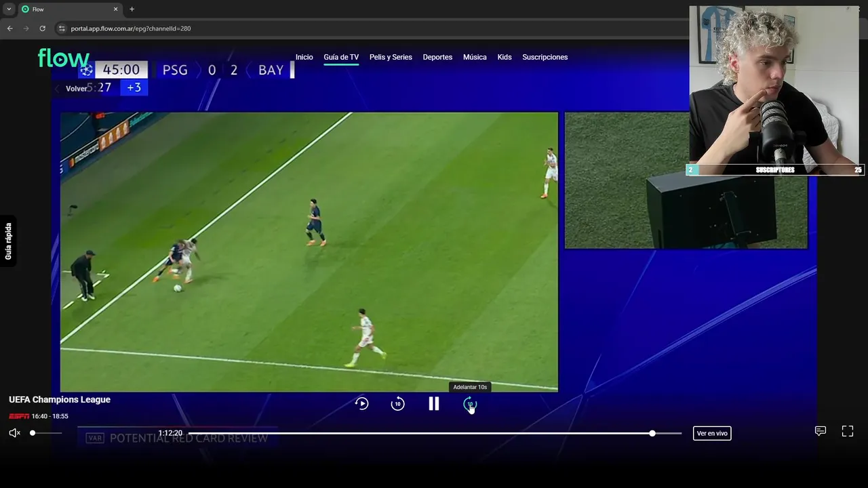Open the tab search dropdown arrow
Viewport: 868px width, 488px height.
click(x=9, y=9)
